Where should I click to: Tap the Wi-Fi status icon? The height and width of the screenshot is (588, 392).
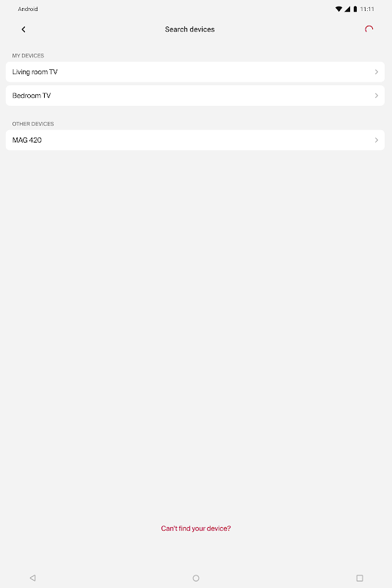[x=339, y=9]
